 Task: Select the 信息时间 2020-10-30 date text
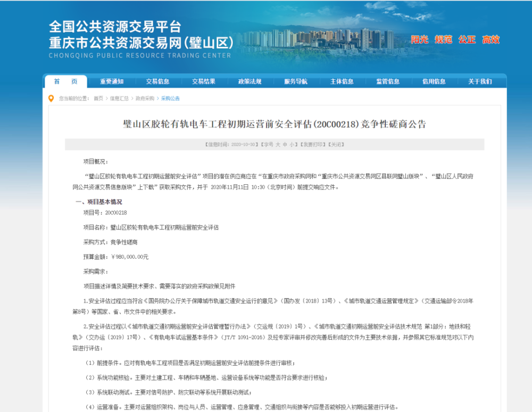tap(231, 145)
